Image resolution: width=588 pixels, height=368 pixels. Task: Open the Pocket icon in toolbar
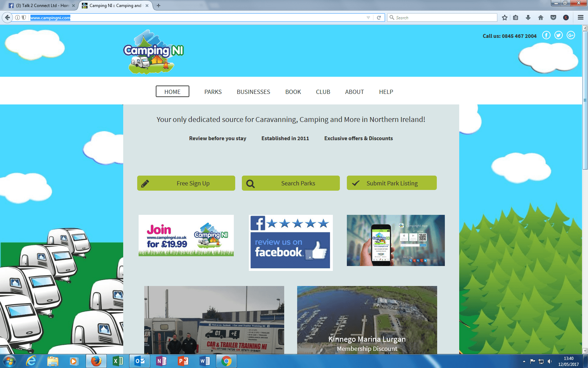[553, 18]
